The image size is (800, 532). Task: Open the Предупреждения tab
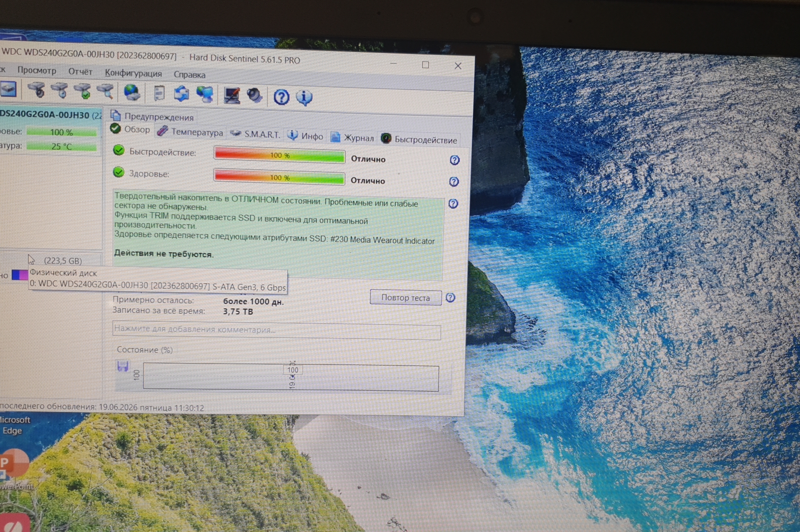click(153, 116)
